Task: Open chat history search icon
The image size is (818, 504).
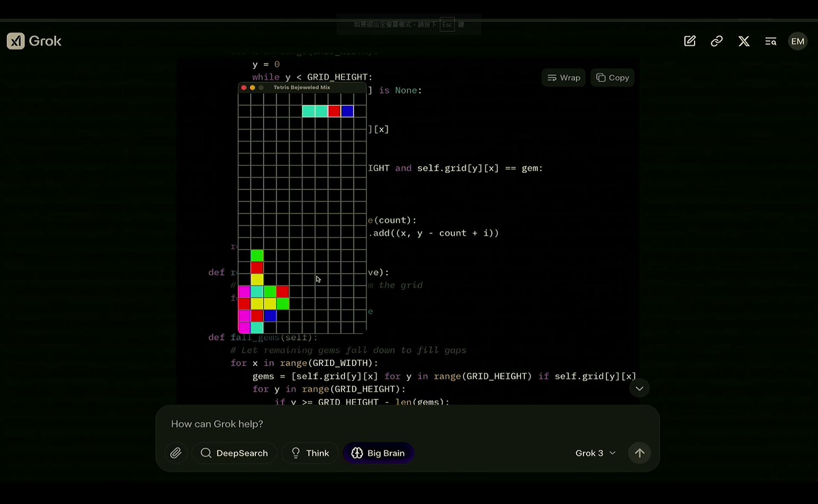Action: [771, 41]
